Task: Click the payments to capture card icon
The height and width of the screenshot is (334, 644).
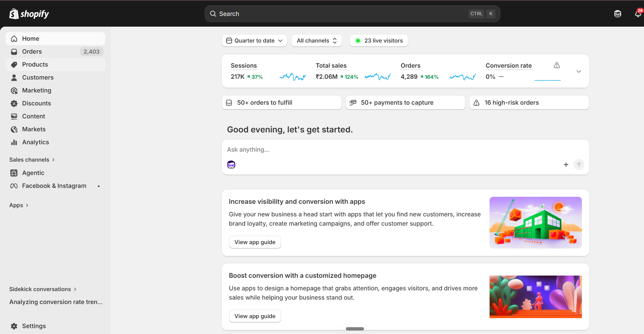Action: (353, 102)
